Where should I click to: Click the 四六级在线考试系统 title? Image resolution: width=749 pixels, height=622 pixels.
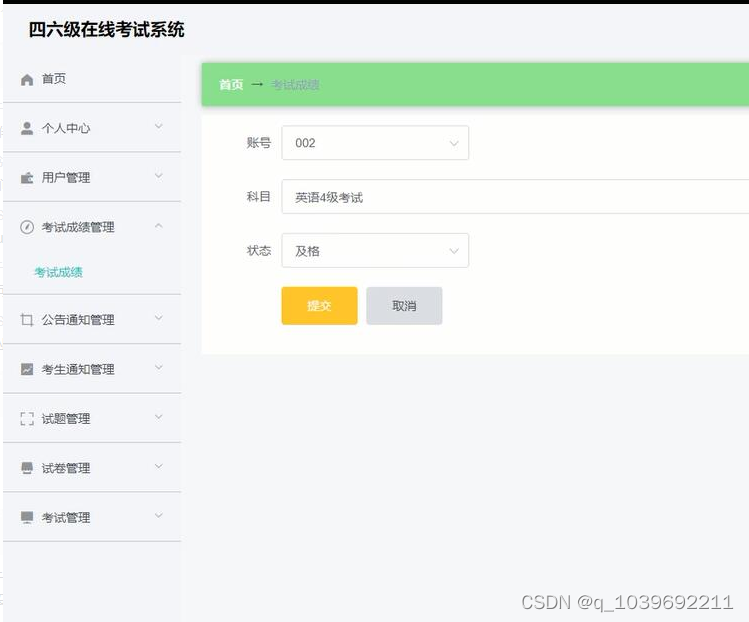coord(106,30)
